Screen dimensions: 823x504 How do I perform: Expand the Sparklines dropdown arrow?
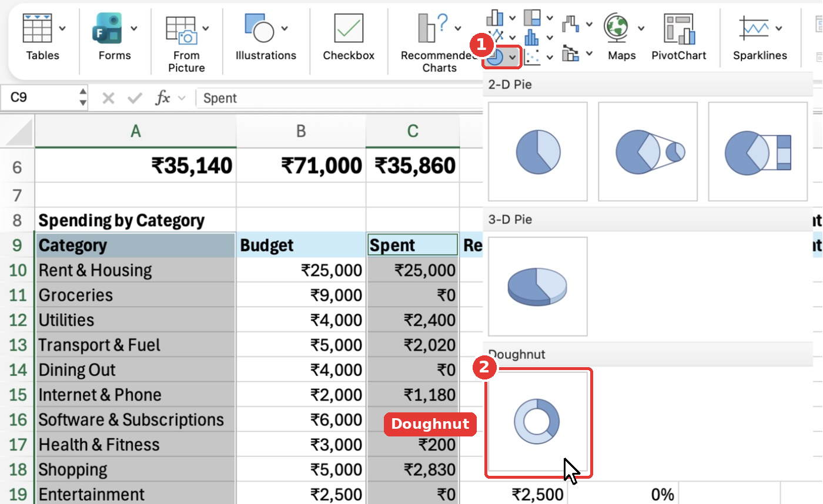779,28
